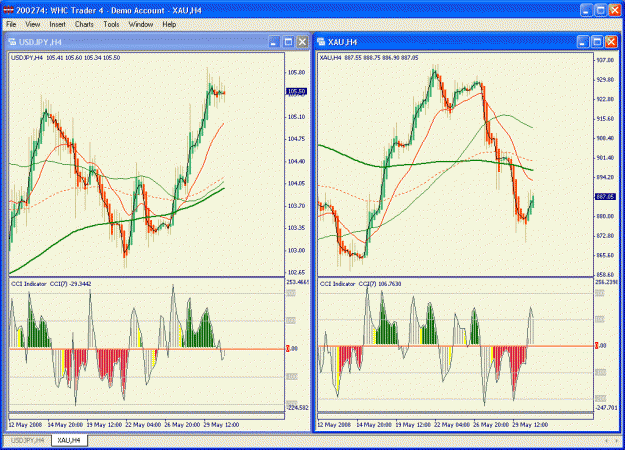Maximize the USDJPY,H4 chart window

pos(288,42)
